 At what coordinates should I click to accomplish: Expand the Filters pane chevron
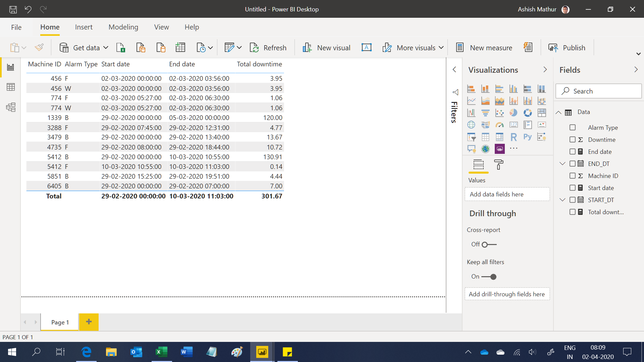(x=454, y=70)
